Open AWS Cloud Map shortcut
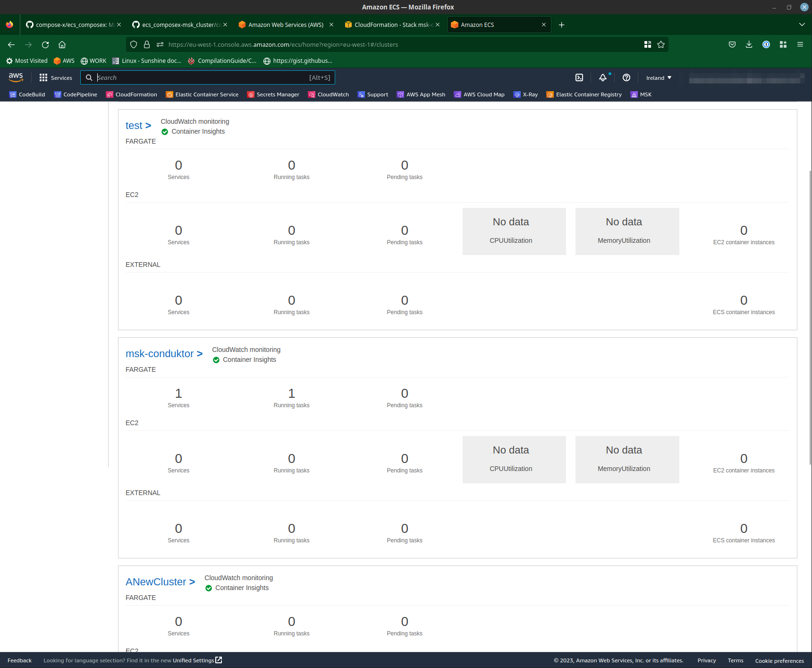 pyautogui.click(x=479, y=94)
